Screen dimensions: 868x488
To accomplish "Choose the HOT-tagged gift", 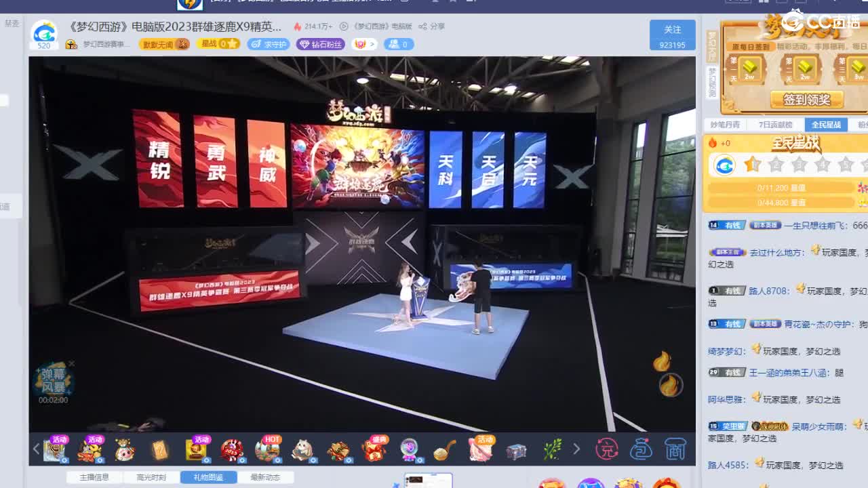I will pos(267,449).
